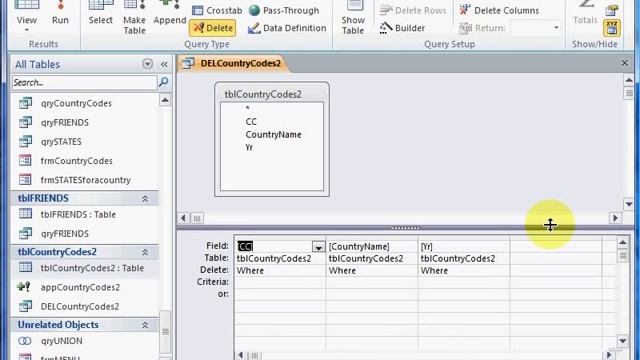Run the delete query
The height and width of the screenshot is (360, 640).
(x=60, y=13)
